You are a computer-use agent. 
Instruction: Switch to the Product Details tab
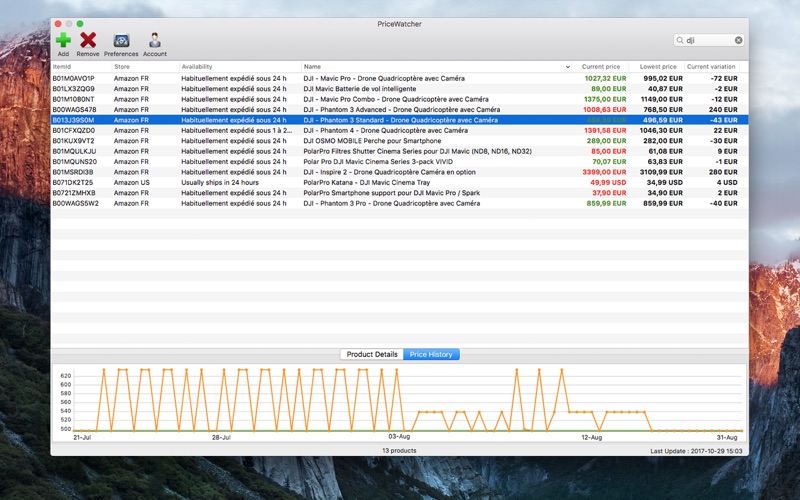[x=372, y=354]
